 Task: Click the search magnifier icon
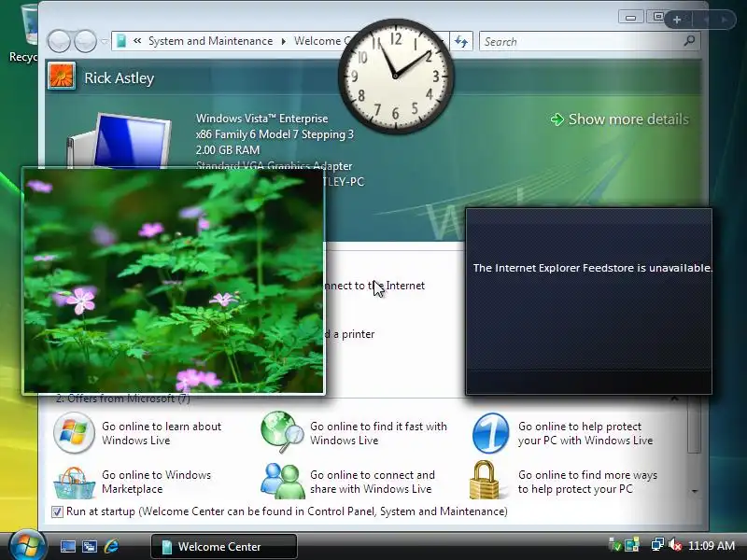click(x=689, y=41)
